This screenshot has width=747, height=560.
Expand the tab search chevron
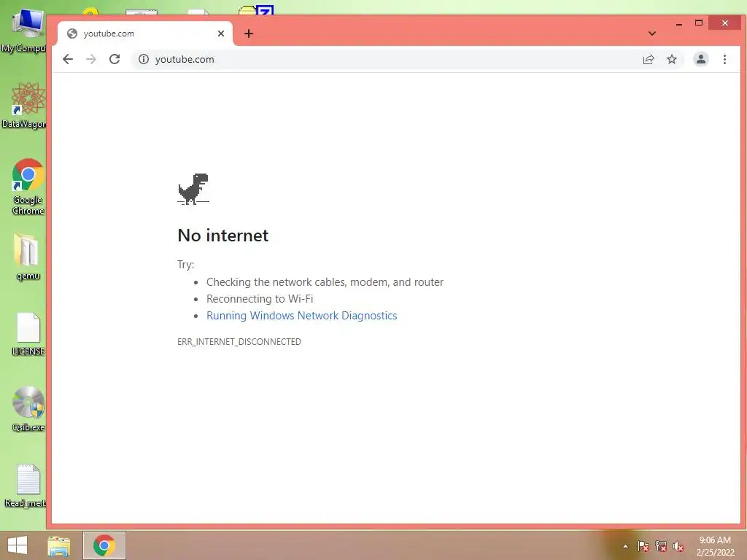tap(652, 34)
